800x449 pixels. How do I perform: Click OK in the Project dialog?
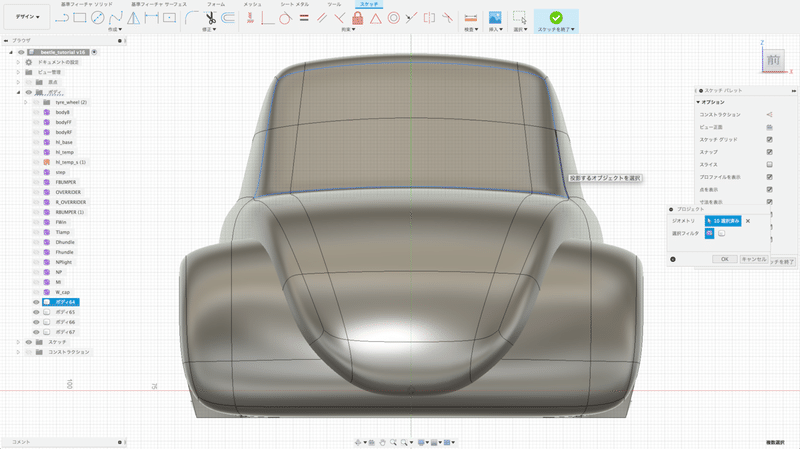723,258
